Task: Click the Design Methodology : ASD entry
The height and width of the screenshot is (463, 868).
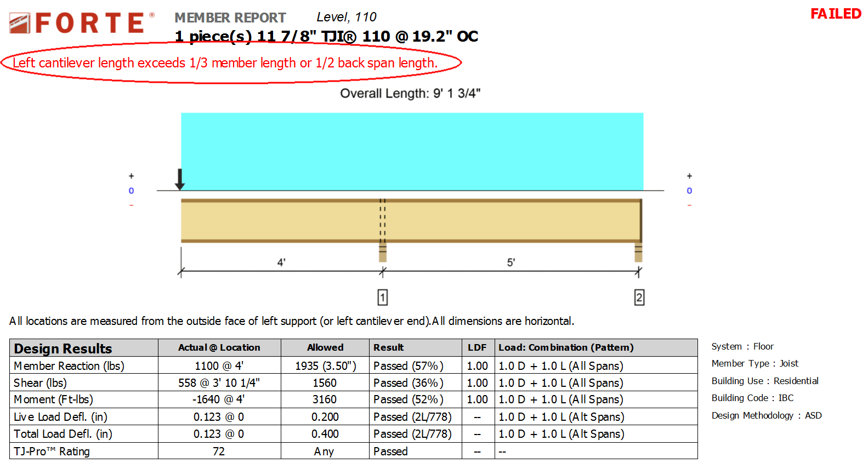Action: (767, 415)
